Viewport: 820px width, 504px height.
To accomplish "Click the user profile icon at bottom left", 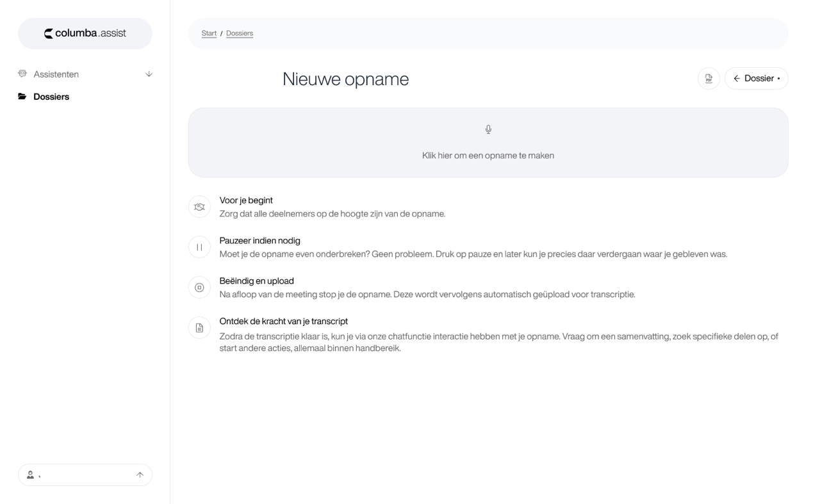I will pyautogui.click(x=30, y=475).
